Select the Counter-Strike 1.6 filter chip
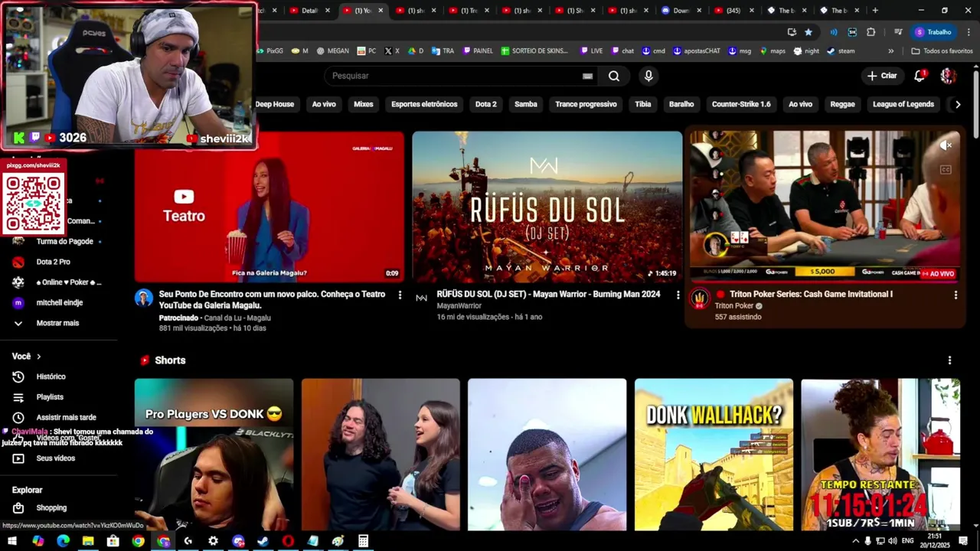The width and height of the screenshot is (980, 551). click(741, 104)
